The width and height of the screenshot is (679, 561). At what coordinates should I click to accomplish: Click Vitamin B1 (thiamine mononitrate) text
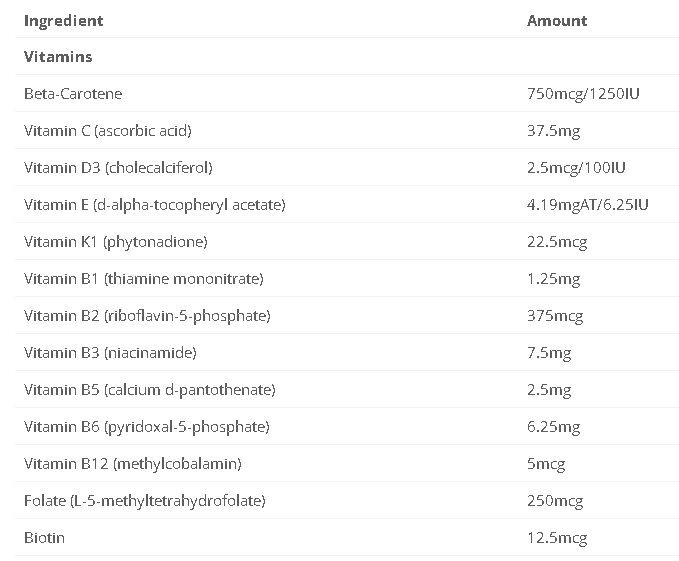pyautogui.click(x=144, y=279)
